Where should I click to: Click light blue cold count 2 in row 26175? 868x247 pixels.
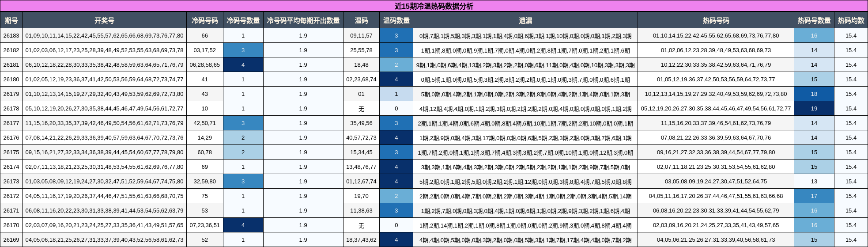pyautogui.click(x=243, y=152)
